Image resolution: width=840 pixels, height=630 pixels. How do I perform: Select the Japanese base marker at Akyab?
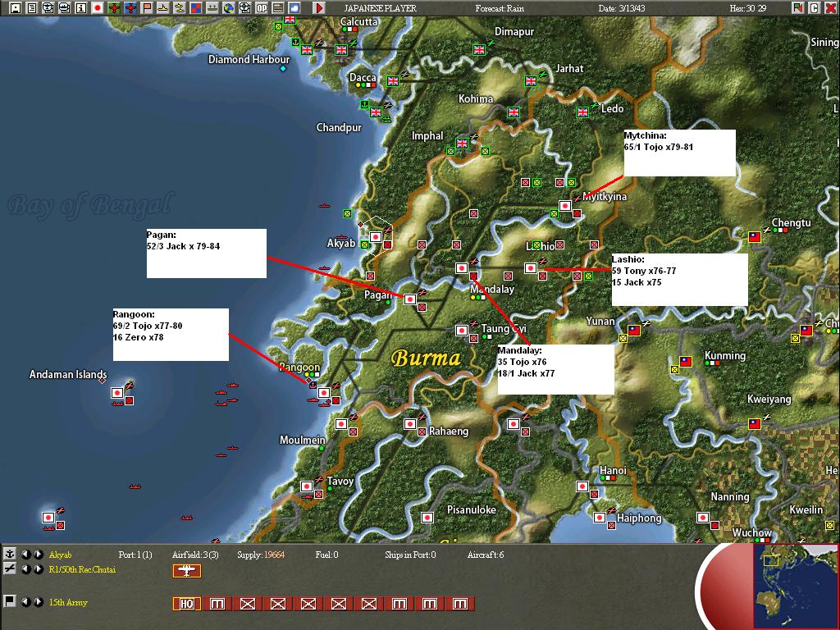pyautogui.click(x=376, y=236)
